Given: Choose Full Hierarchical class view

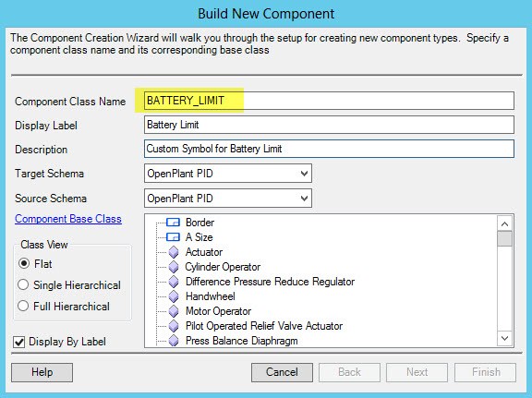Looking at the screenshot, I should pyautogui.click(x=23, y=306).
